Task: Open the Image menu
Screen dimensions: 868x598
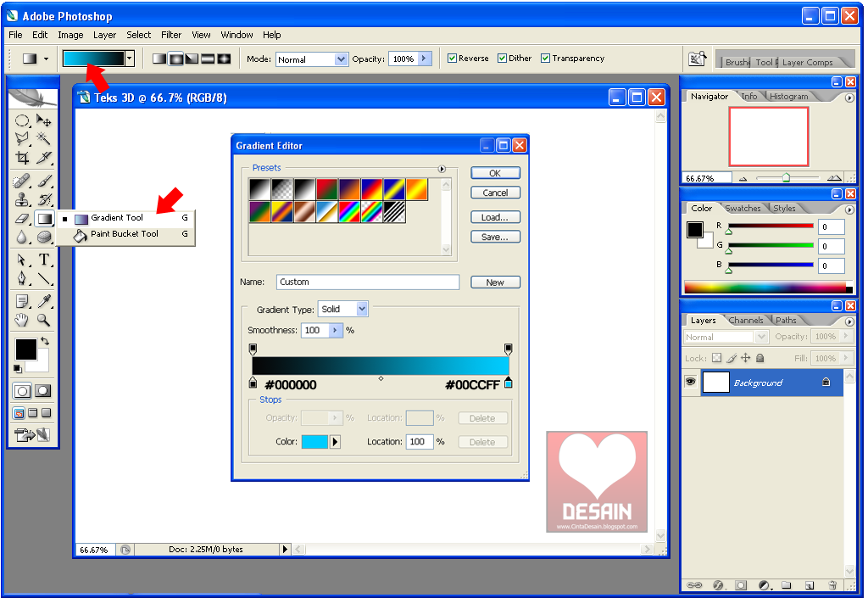Action: coord(70,35)
